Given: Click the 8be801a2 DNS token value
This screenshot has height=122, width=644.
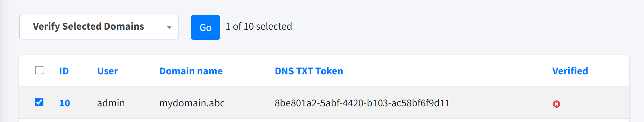Looking at the screenshot, I should [362, 103].
